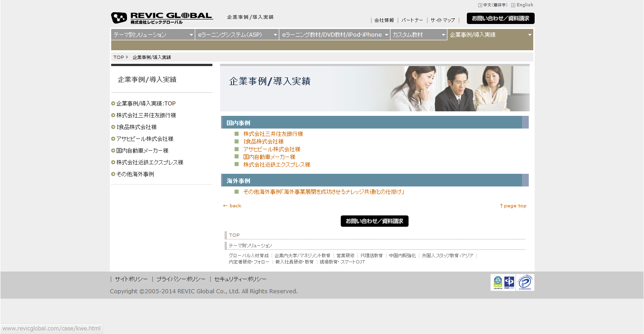Jump up with the ↑page top link

513,206
